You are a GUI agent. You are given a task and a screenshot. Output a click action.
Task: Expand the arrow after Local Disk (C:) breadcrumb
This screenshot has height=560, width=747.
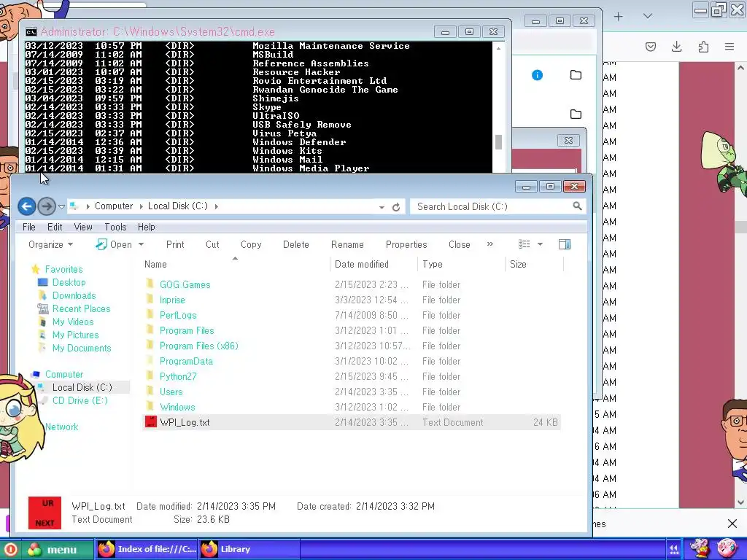(x=216, y=206)
